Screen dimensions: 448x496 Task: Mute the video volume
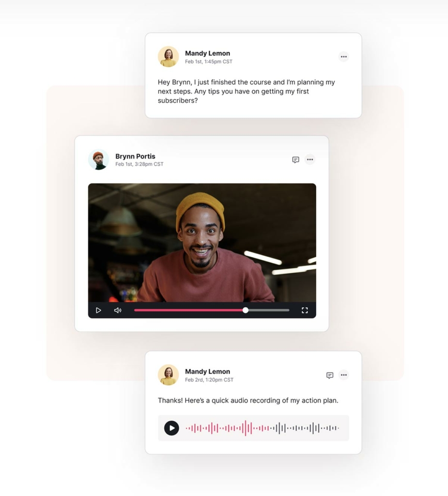tap(118, 310)
